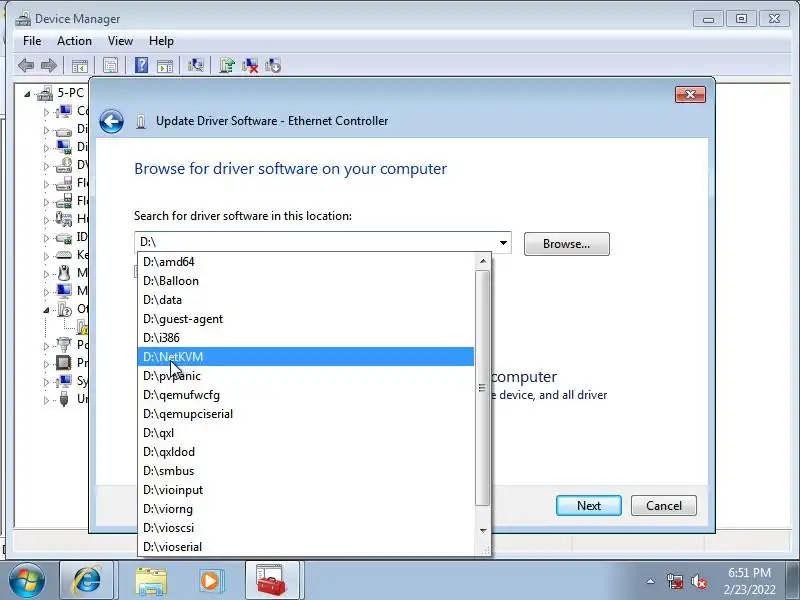Viewport: 800px width, 600px height.
Task: Close the Update Driver Software dialog
Action: point(690,94)
